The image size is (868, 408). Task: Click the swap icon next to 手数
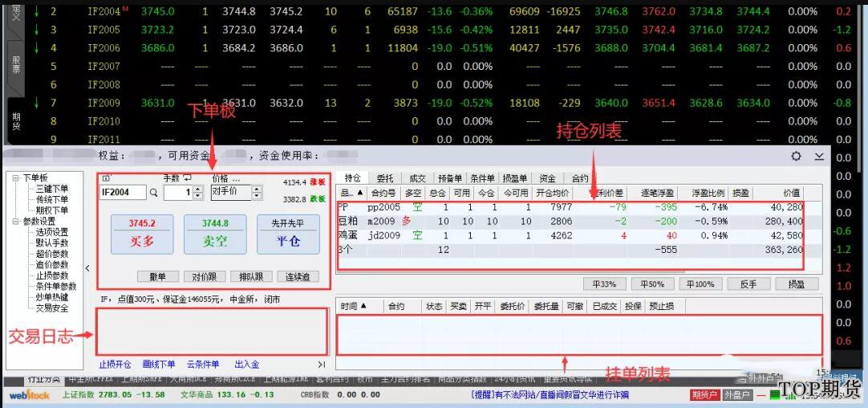[x=187, y=178]
